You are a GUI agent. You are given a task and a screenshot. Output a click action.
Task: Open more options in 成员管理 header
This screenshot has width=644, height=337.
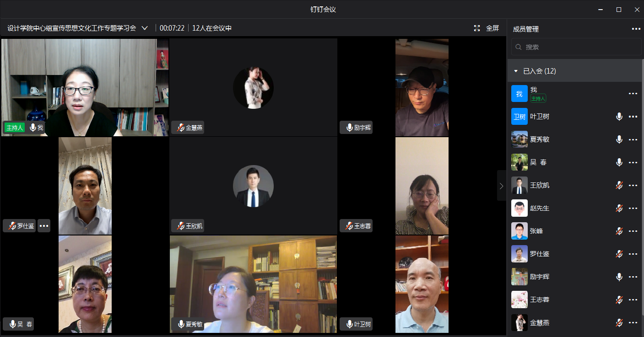636,29
